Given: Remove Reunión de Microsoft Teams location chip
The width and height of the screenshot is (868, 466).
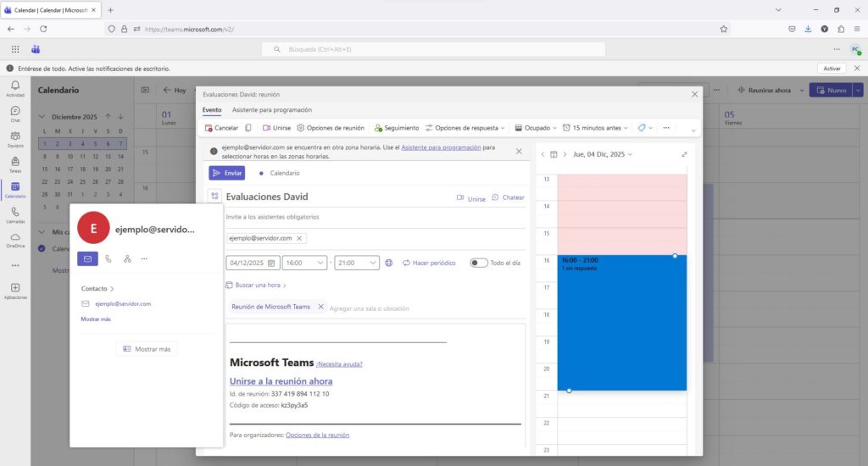Looking at the screenshot, I should point(320,307).
